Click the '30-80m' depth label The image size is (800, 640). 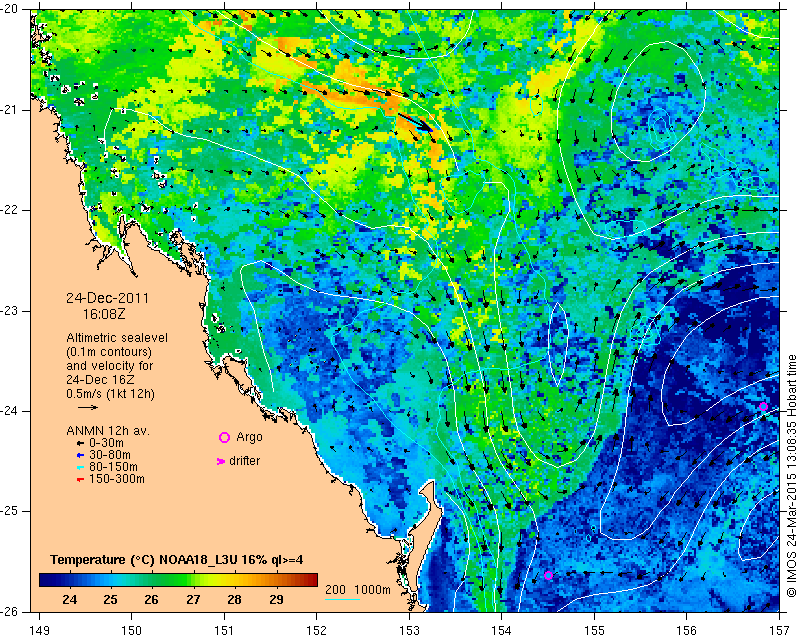point(110,455)
